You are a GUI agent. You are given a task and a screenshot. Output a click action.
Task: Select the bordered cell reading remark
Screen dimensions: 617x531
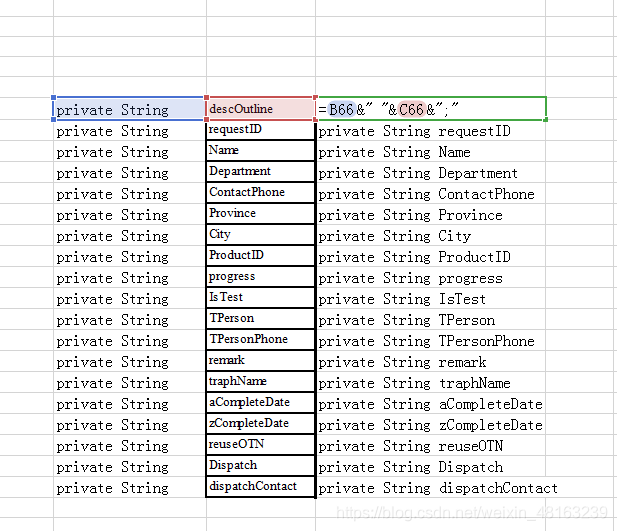(260, 361)
